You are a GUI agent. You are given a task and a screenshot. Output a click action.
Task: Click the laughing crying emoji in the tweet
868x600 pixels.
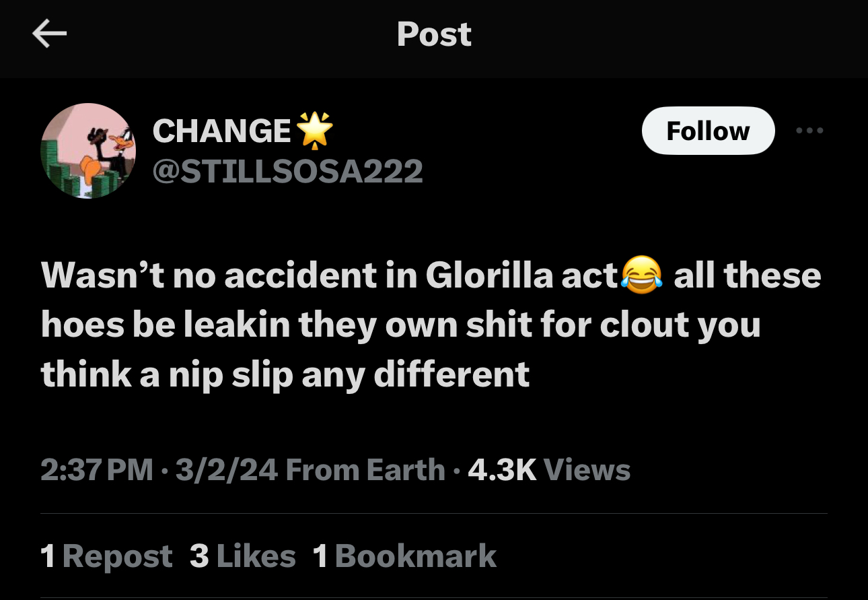point(642,276)
